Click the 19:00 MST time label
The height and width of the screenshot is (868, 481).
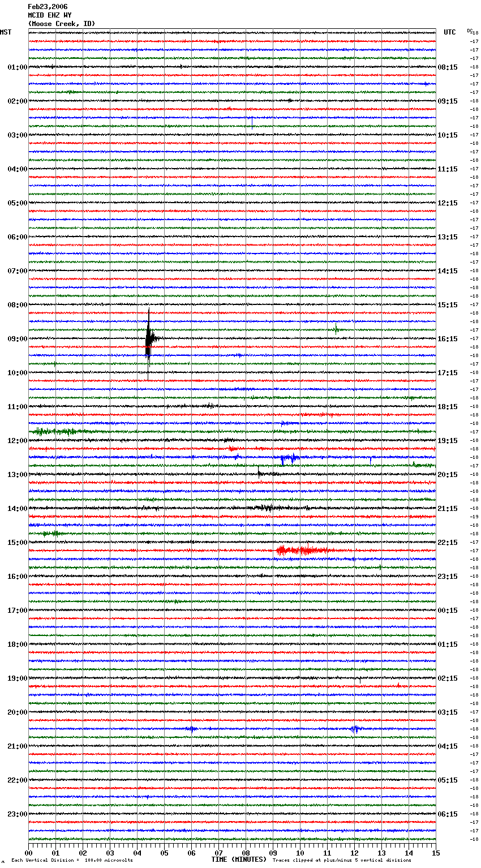[x=18, y=678]
